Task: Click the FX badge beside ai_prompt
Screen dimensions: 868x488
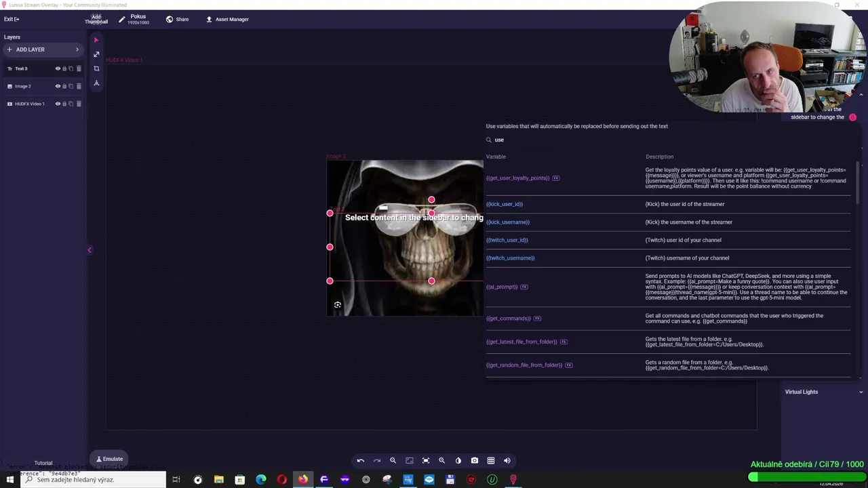Action: tap(524, 287)
